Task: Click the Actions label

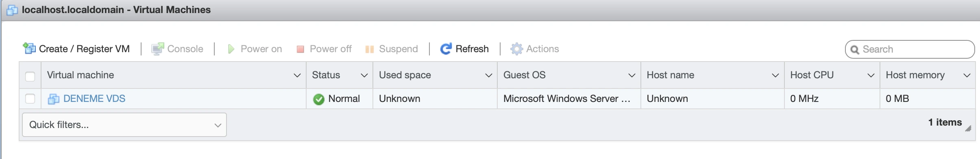Action: 542,49
